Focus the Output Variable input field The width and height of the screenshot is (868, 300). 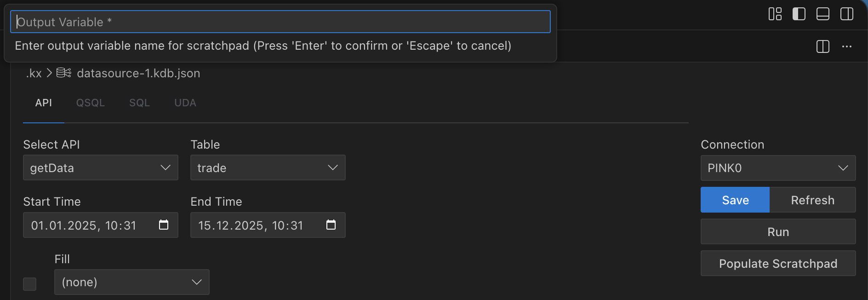tap(280, 21)
